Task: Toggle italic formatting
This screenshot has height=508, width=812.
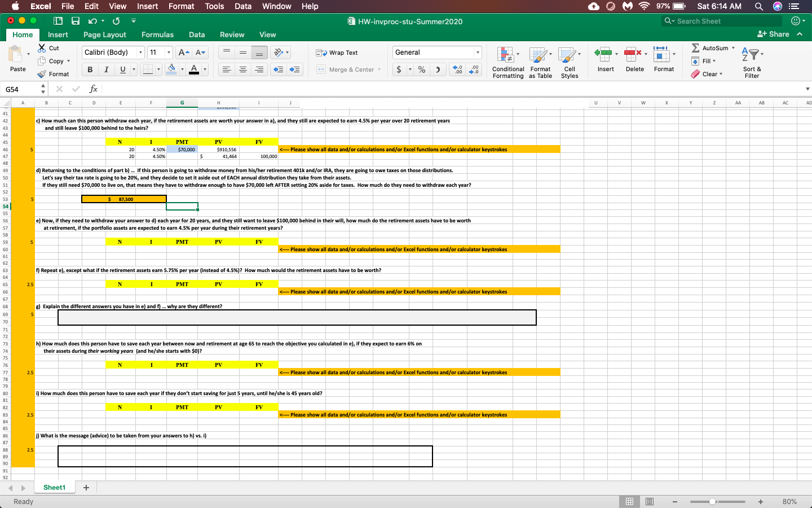Action: point(105,69)
